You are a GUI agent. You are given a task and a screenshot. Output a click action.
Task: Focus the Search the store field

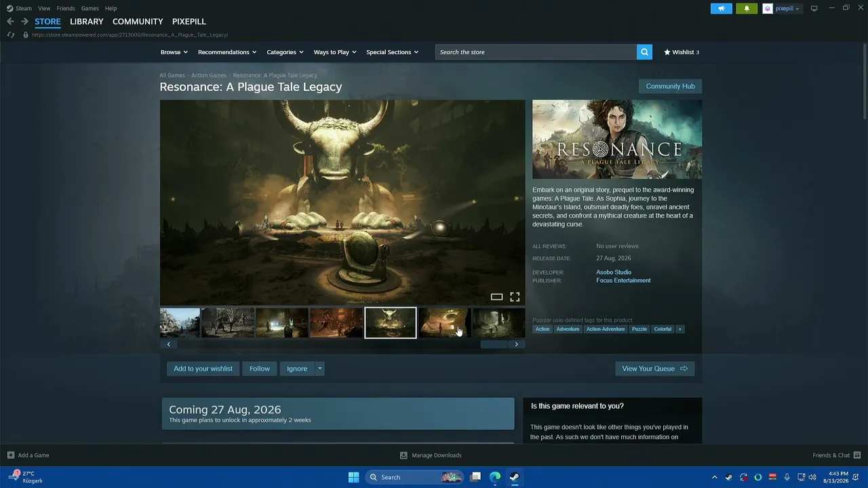536,52
